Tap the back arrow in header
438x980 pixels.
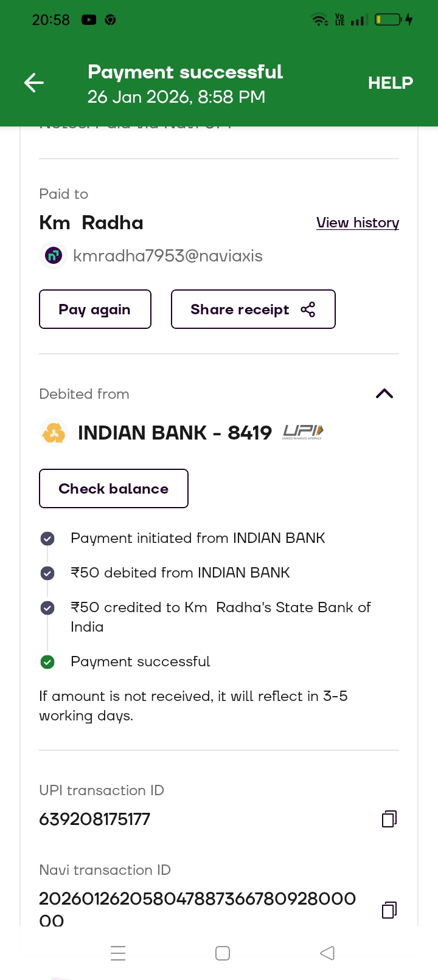34,83
